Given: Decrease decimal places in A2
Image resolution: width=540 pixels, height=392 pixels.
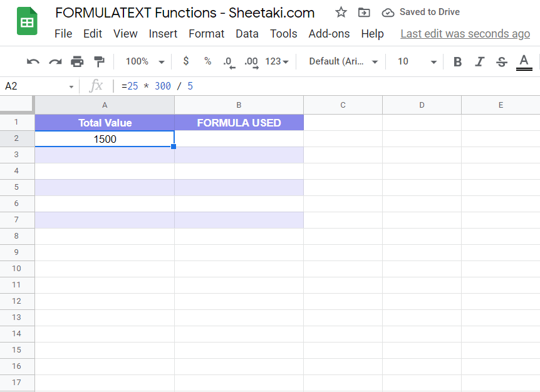Looking at the screenshot, I should click(227, 61).
